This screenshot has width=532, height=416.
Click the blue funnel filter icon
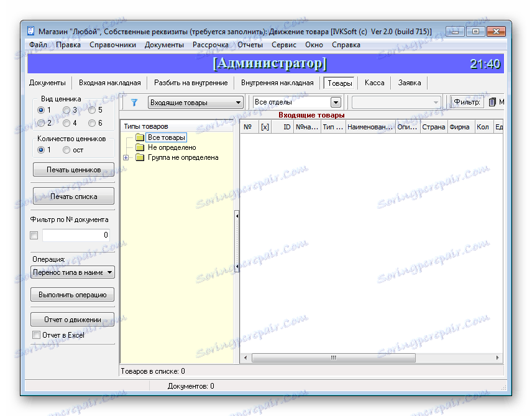pyautogui.click(x=134, y=102)
